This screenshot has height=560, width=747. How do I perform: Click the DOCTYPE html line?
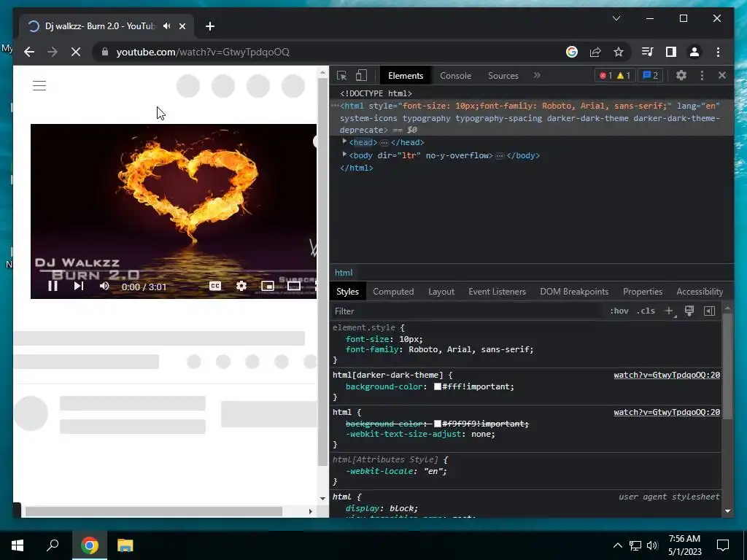tap(376, 93)
